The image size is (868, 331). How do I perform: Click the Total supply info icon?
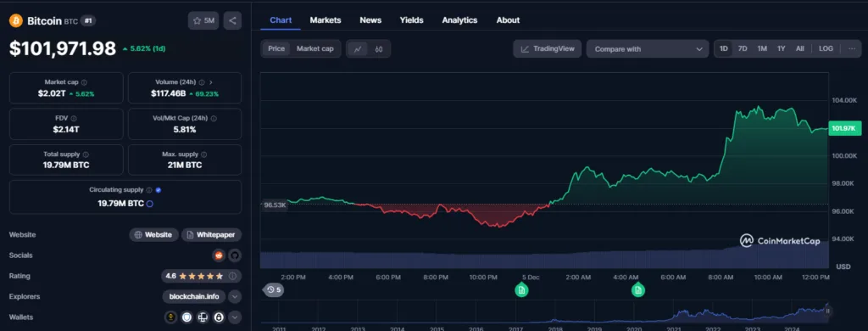[86, 154]
